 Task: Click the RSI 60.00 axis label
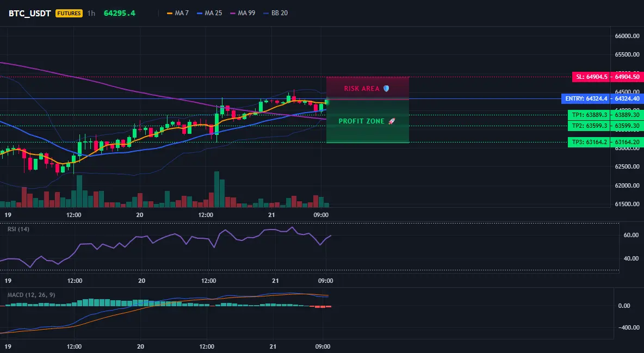631,235
